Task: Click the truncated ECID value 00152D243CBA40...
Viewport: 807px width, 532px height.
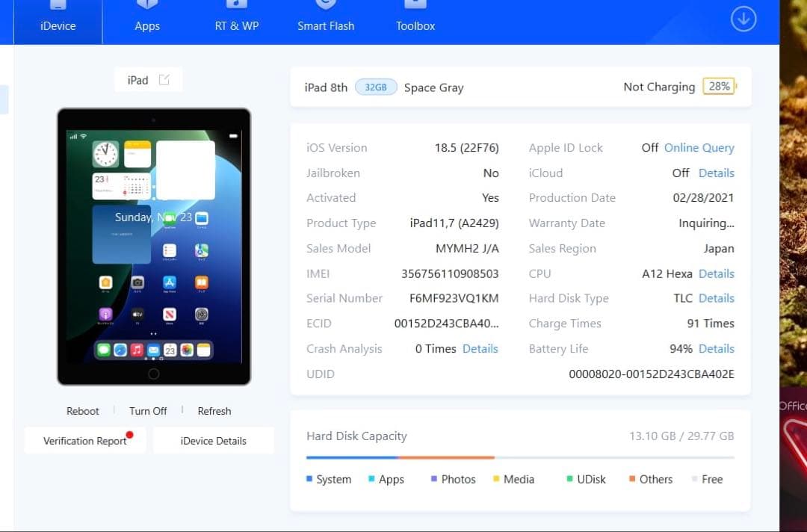Action: click(446, 324)
